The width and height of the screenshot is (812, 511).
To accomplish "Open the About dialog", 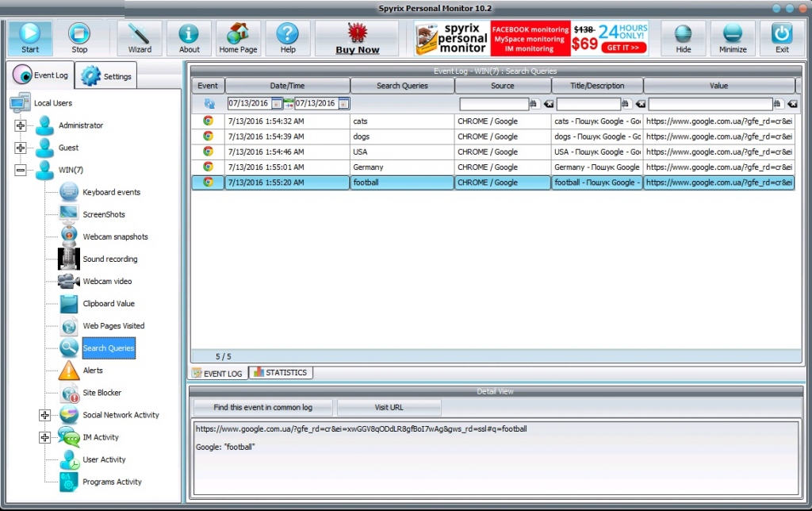I will click(189, 37).
